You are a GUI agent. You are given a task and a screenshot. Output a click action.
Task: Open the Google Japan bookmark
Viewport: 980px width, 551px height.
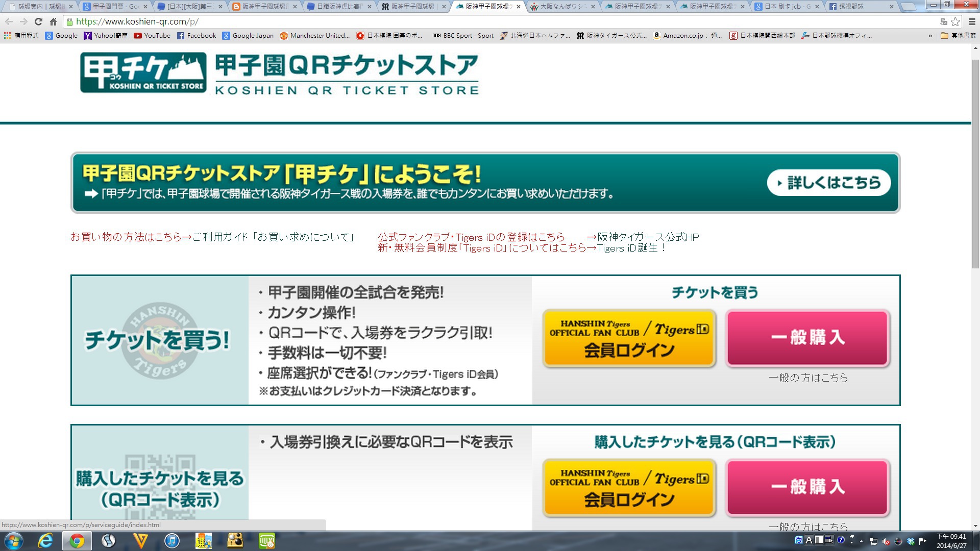point(248,35)
